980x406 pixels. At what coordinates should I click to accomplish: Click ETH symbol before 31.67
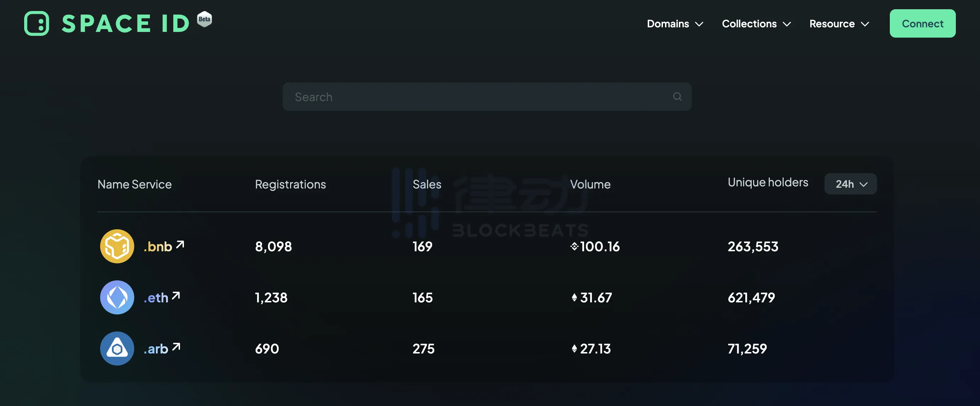click(574, 297)
